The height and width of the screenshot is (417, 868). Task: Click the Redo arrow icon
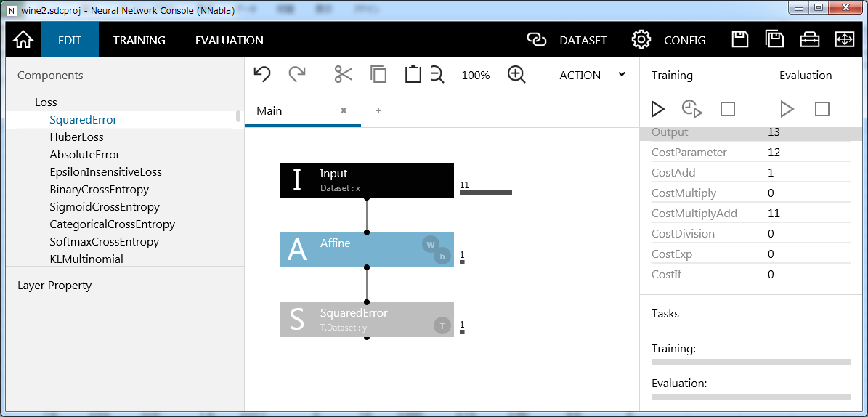tap(297, 75)
